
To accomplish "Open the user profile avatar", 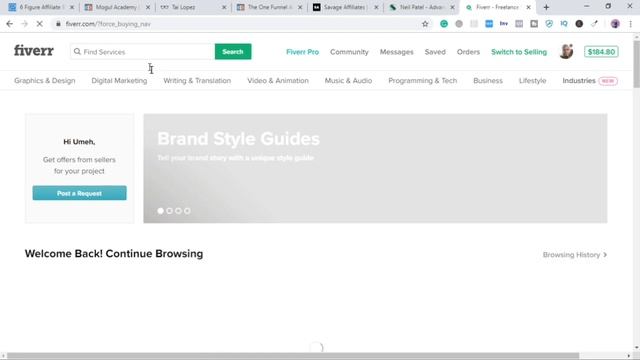I will point(566,51).
